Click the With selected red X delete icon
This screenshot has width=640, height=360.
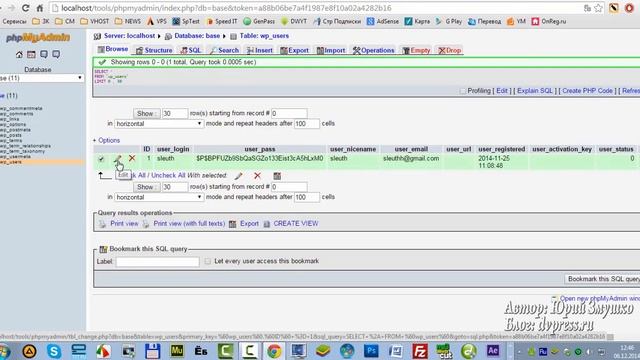tap(257, 176)
